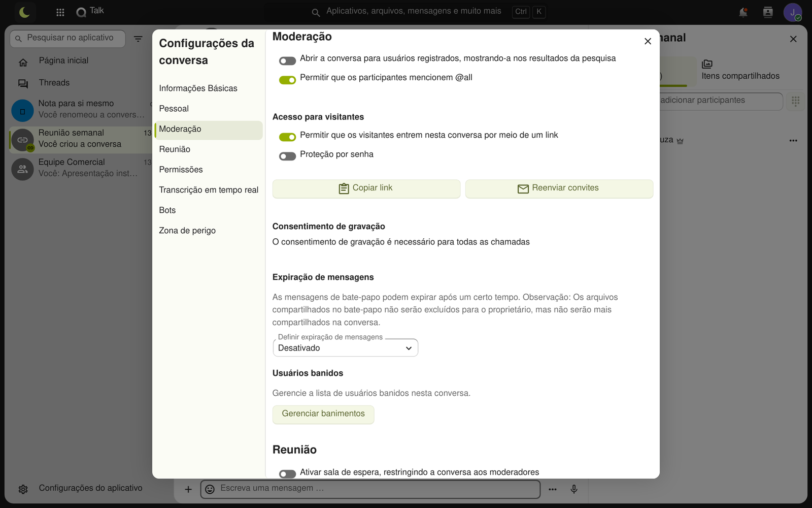Focus the Pesquisar no aplicativo search field

point(67,38)
